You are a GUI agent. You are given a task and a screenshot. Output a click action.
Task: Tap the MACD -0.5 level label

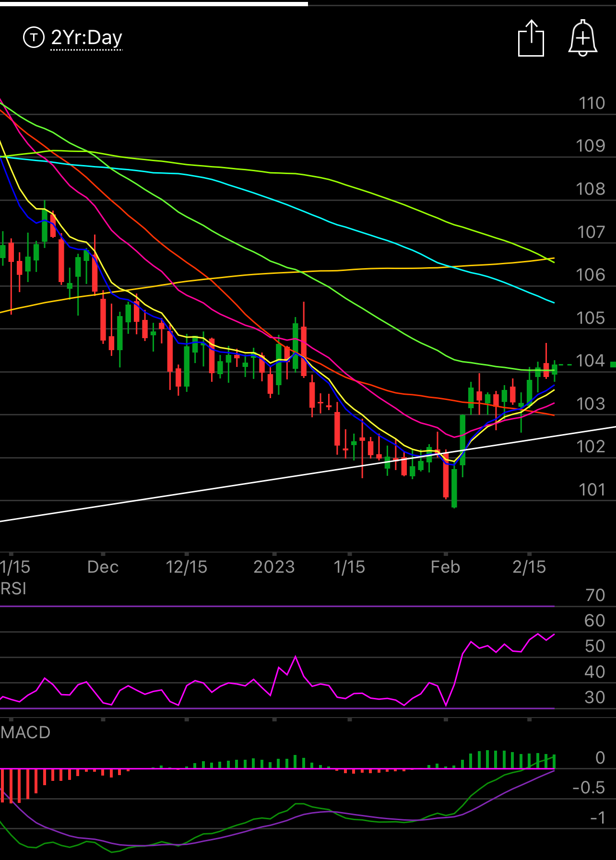tap(589, 788)
